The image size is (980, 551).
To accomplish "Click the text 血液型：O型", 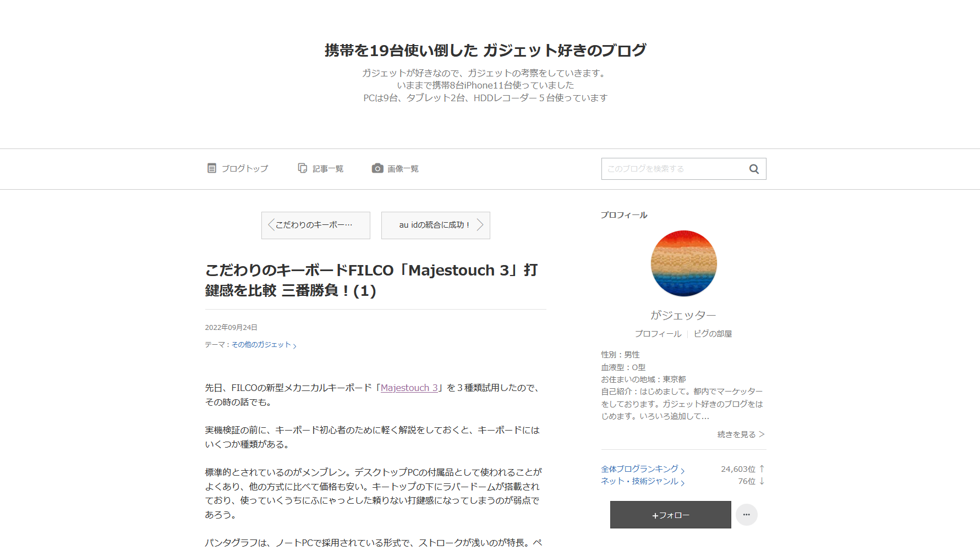I will 623,367.
